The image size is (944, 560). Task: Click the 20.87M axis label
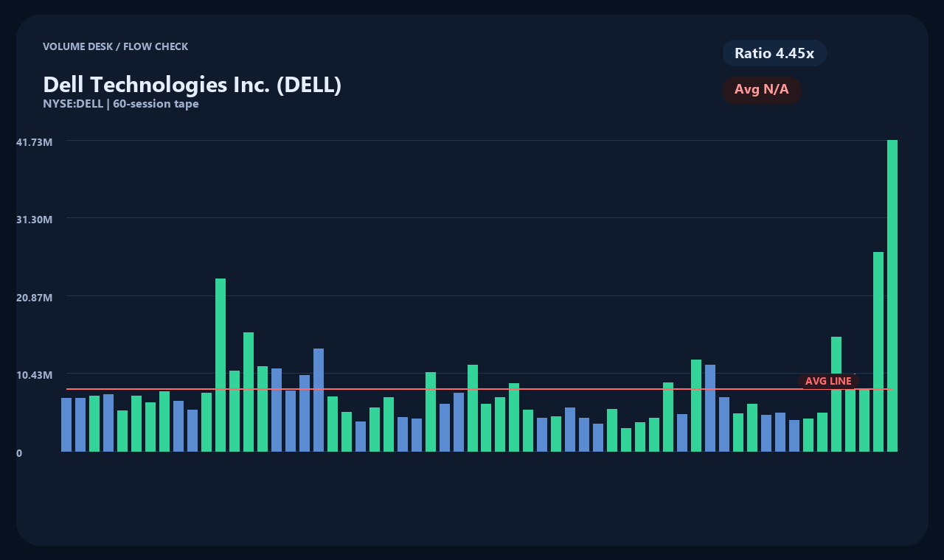(x=34, y=297)
